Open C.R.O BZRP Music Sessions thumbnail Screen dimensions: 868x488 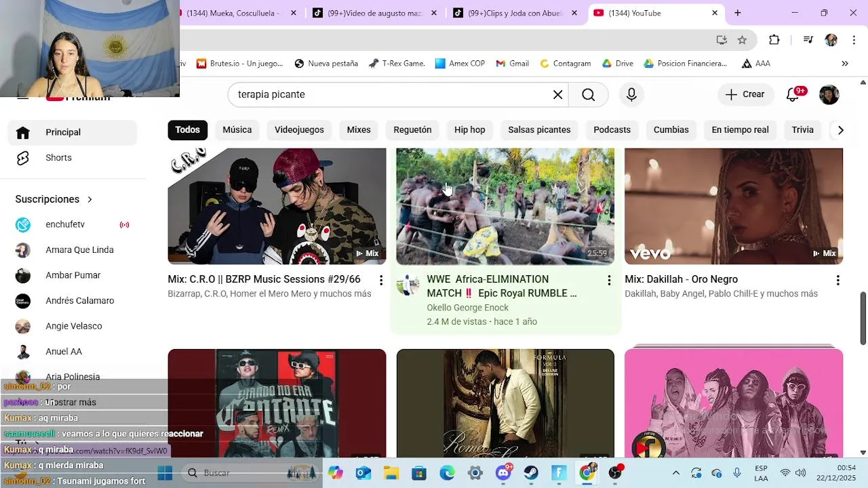[x=277, y=207]
